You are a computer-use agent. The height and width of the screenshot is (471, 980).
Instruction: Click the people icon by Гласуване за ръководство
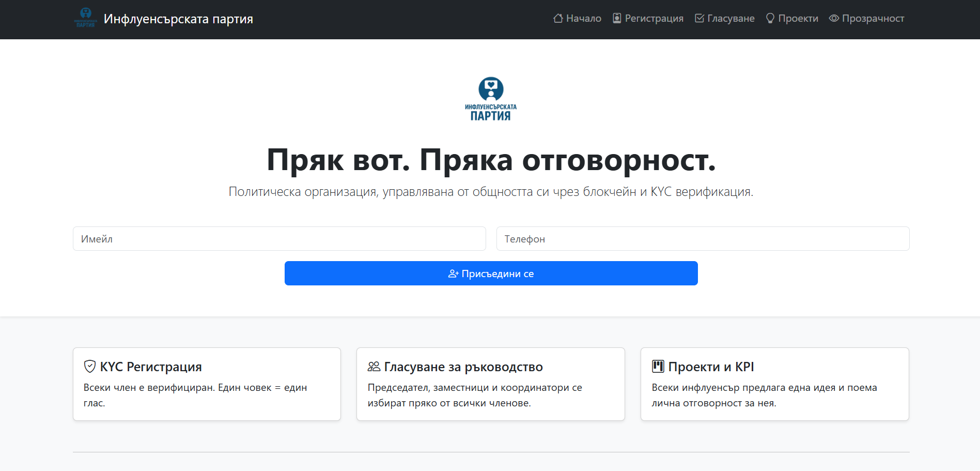click(x=374, y=367)
